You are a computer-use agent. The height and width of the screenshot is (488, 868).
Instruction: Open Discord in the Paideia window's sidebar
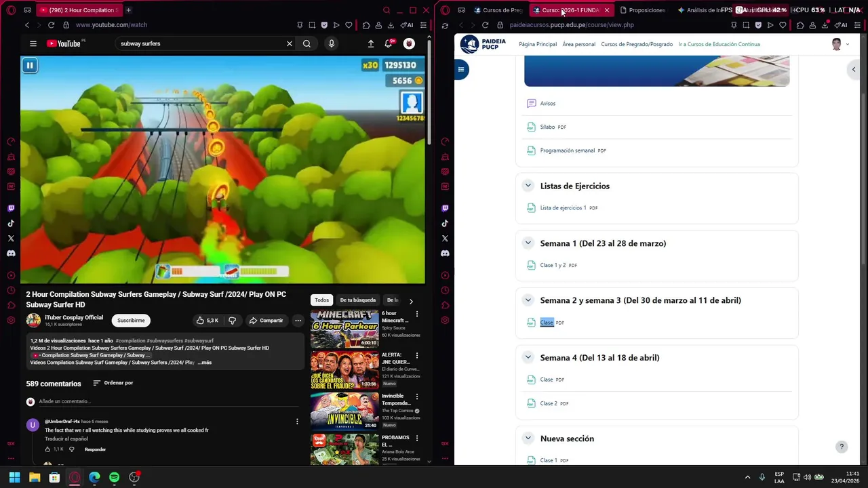point(445,253)
